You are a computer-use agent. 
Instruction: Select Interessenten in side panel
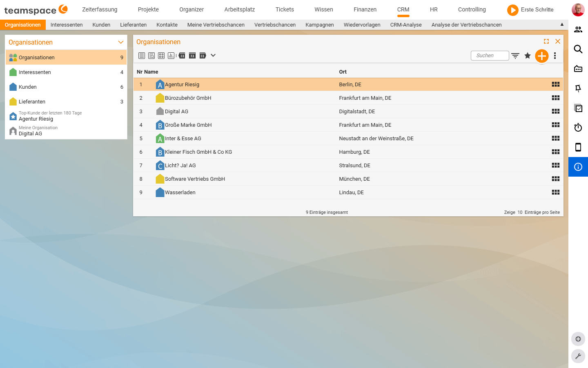click(x=66, y=72)
